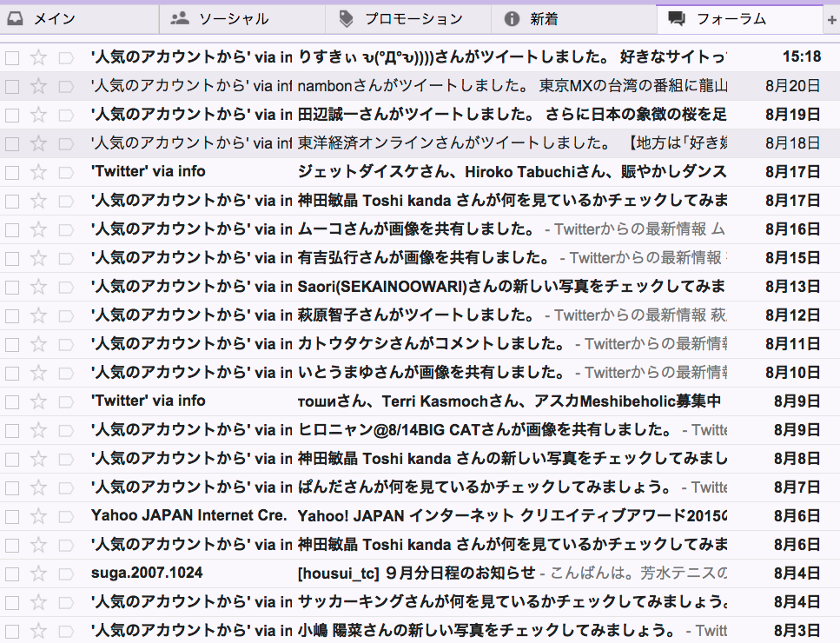Star the Saori(SEKAINOOWARI) photo email

coord(38,287)
